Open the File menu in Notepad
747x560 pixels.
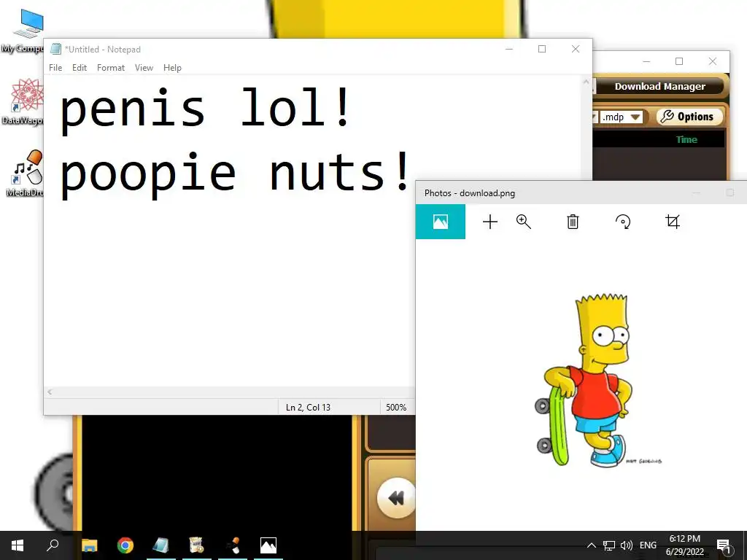tap(55, 68)
